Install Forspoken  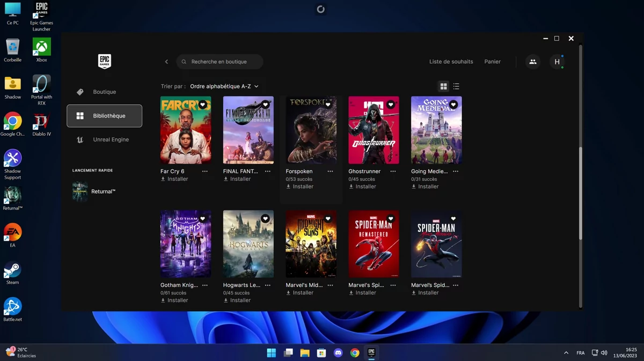(x=299, y=187)
